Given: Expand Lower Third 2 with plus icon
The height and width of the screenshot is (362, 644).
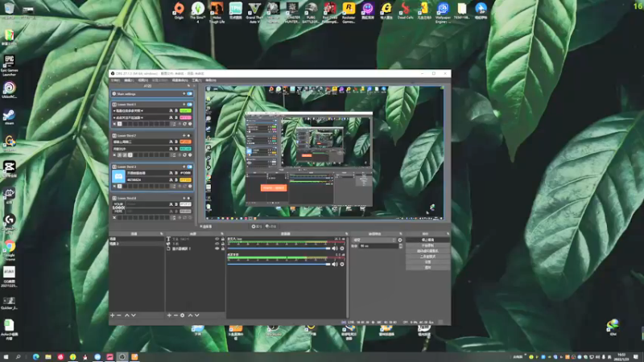Looking at the screenshot, I should [x=184, y=136].
